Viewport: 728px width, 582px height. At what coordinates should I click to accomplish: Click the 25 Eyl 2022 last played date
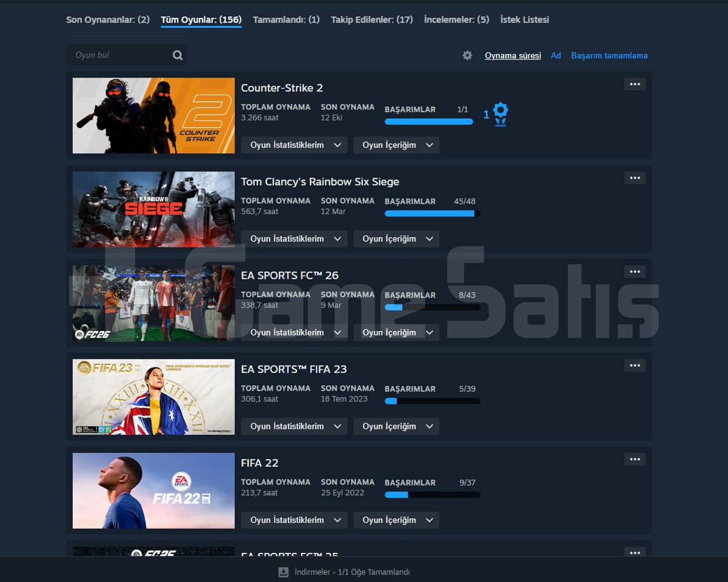[343, 493]
